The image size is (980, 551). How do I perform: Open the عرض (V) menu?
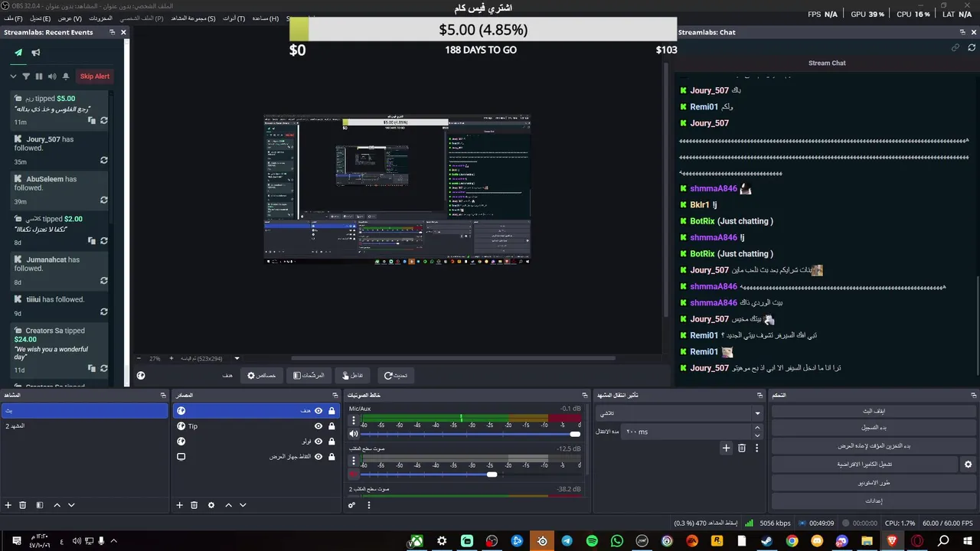pos(70,18)
